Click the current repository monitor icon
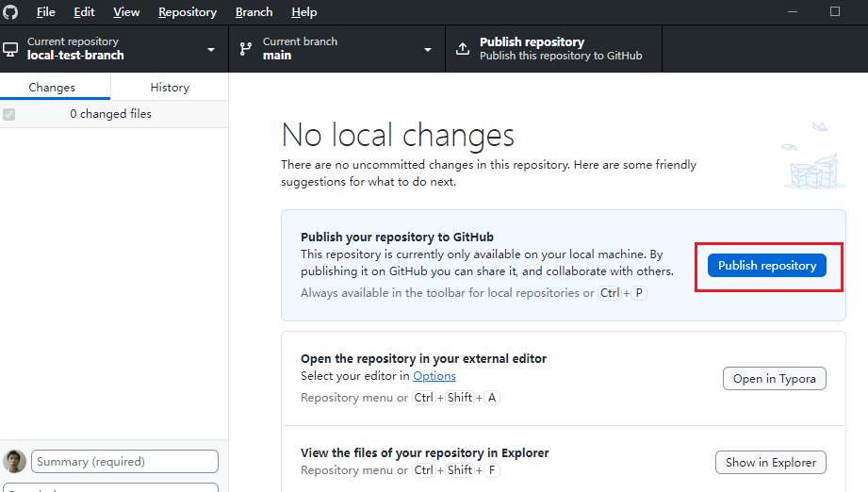The width and height of the screenshot is (868, 492). pos(10,49)
